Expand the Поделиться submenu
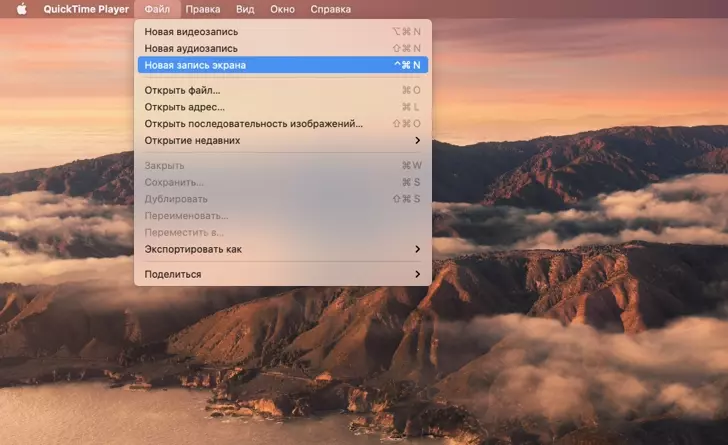Viewport: 728px width, 445px height. pyautogui.click(x=283, y=274)
